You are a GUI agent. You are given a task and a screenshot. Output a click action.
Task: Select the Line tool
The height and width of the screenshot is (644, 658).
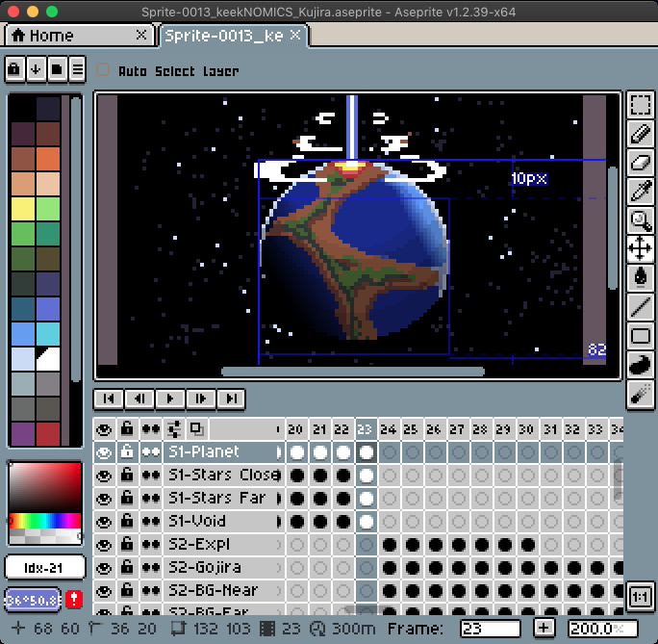640,306
